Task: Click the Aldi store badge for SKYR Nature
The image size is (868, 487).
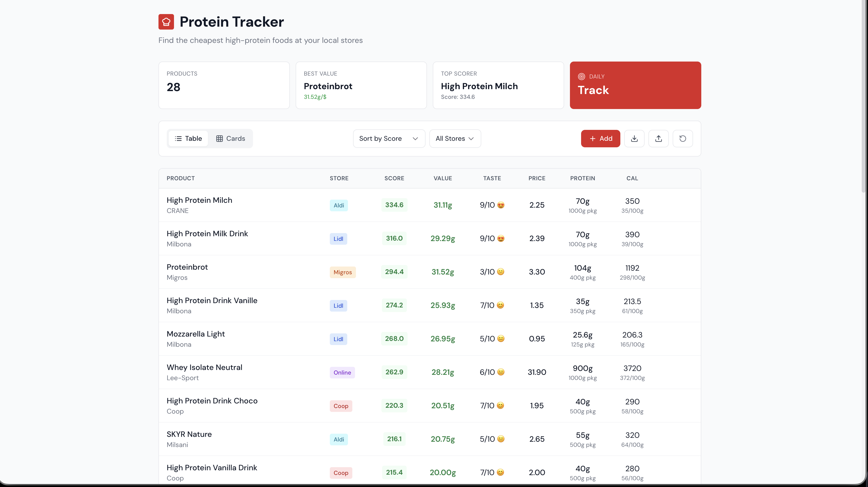Action: click(339, 439)
